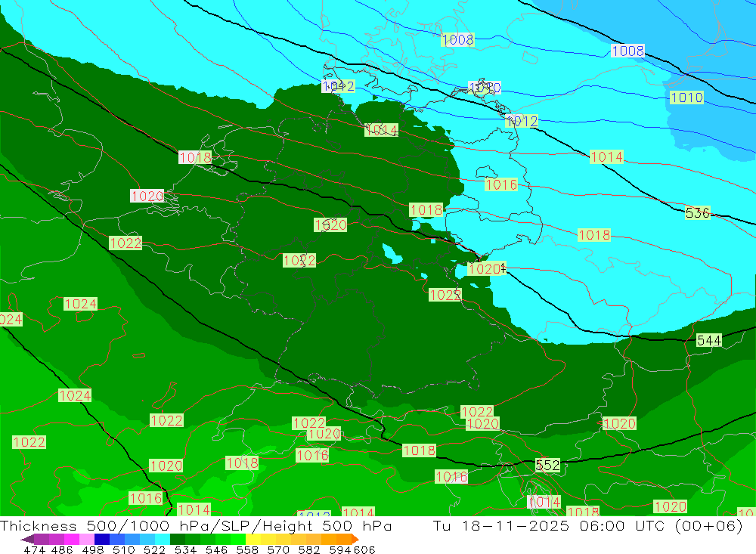This screenshot has width=756, height=554.
Task: Click the blue 1010 isobar label
Action: (686, 98)
